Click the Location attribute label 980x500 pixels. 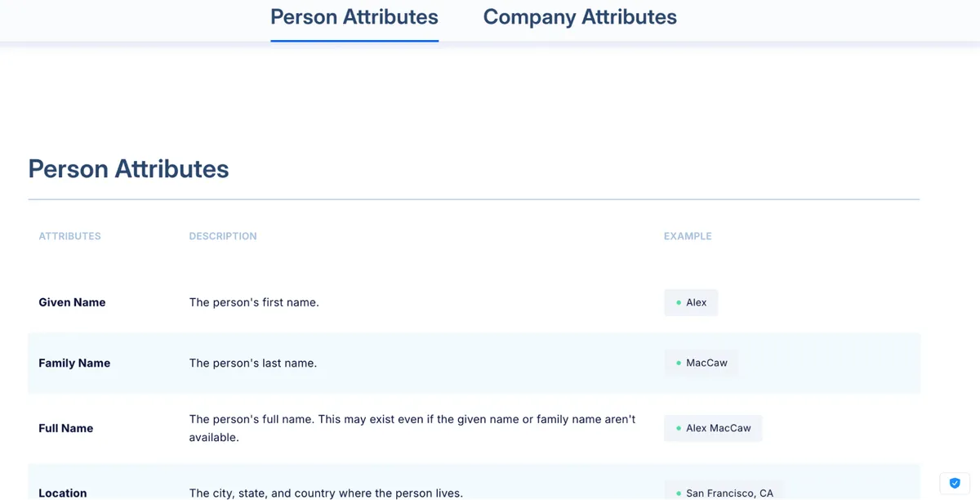coord(63,493)
